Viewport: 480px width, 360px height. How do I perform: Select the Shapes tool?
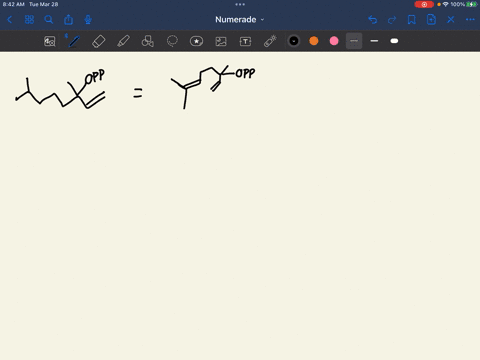148,41
